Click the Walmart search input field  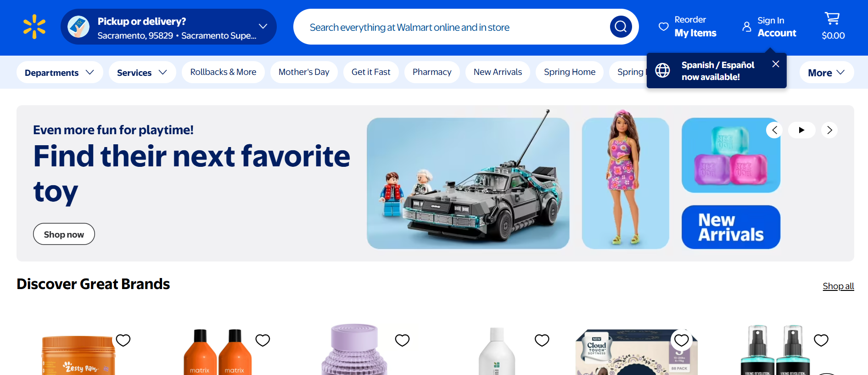click(454, 27)
